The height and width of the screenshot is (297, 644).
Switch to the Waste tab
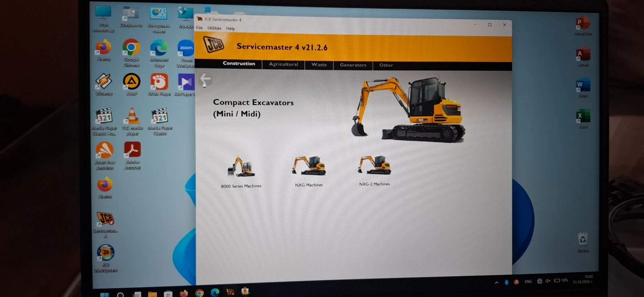point(319,65)
